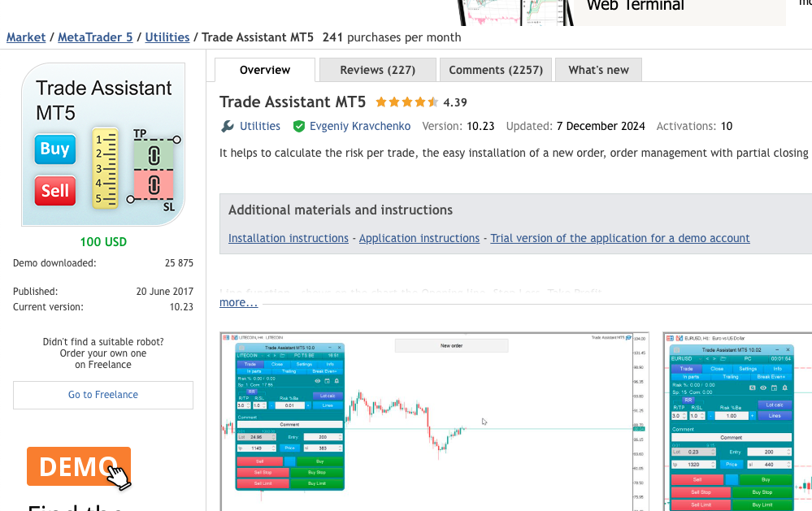This screenshot has width=812, height=511.
Task: Click the Trade Assistant MT5 product logo
Action: [103, 145]
